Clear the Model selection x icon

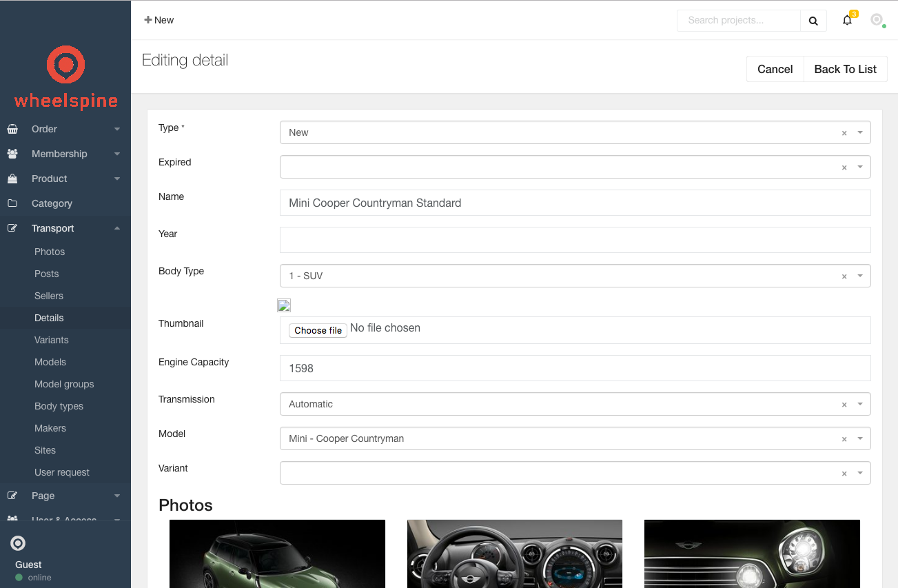(844, 439)
